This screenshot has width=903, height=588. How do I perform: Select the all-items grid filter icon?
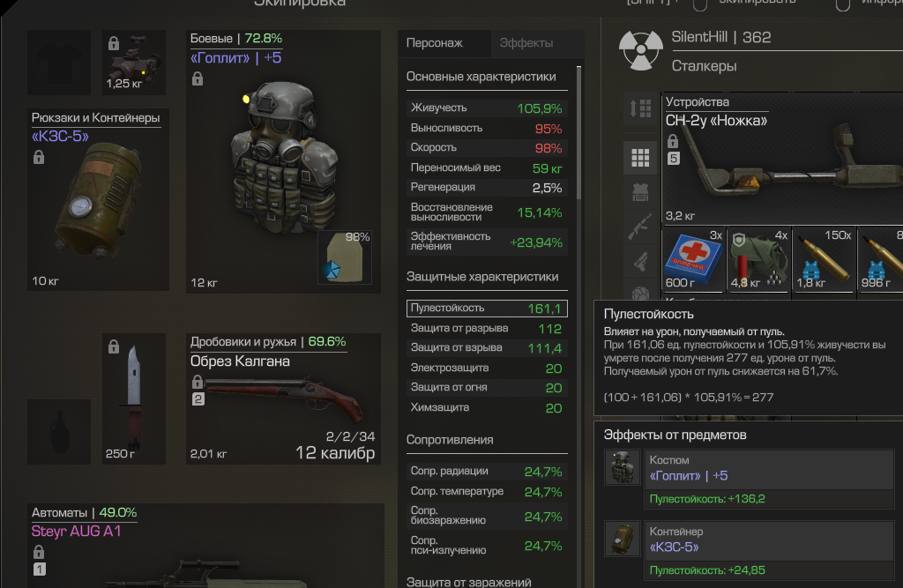coord(640,157)
